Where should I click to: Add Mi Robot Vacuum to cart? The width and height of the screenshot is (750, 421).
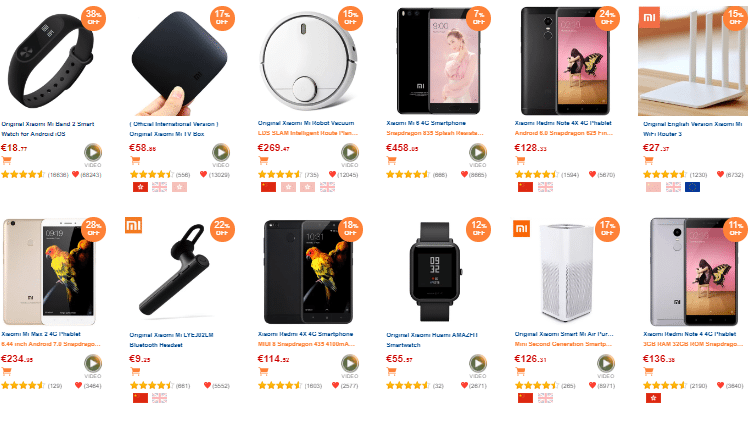pyautogui.click(x=264, y=161)
